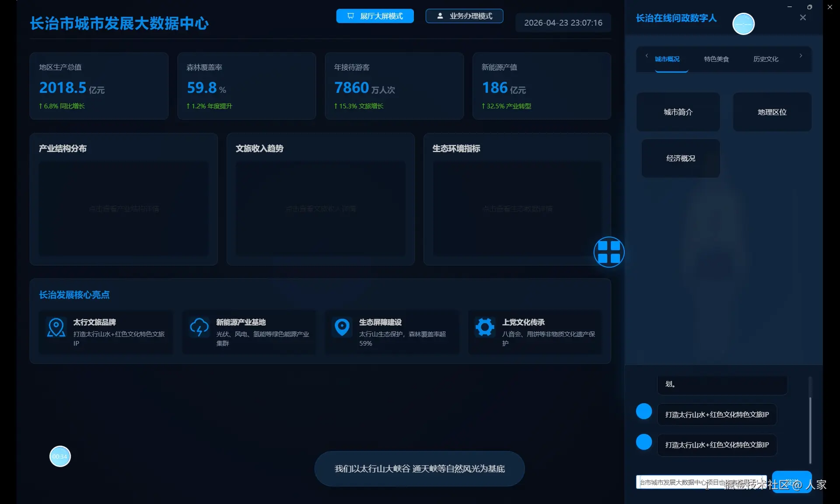Select the 特色美食 tab

pyautogui.click(x=716, y=59)
